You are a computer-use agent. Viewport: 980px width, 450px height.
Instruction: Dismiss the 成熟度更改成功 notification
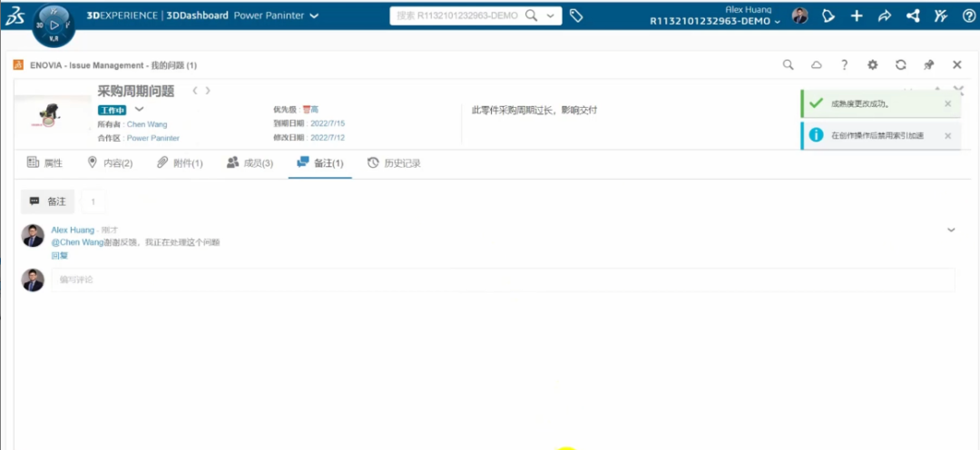point(947,103)
